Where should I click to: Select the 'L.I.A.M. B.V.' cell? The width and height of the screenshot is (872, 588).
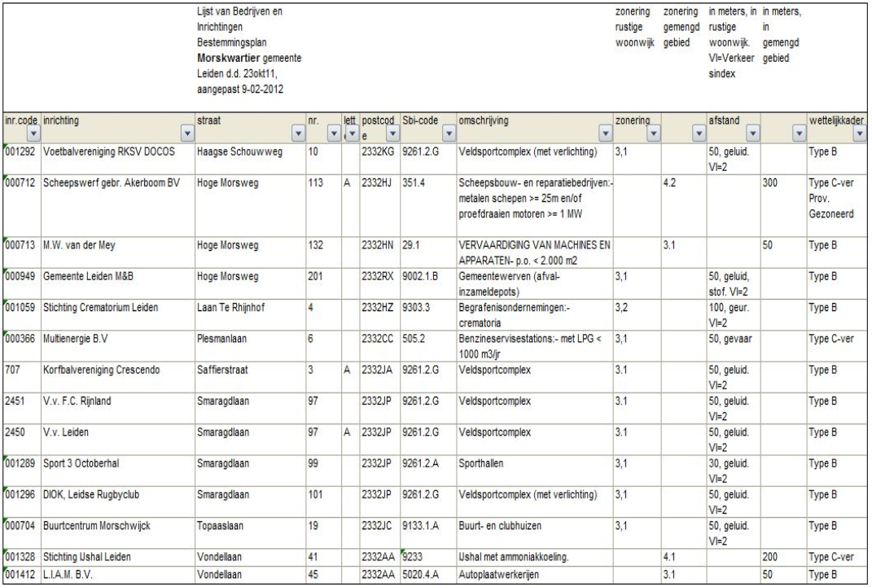118,575
